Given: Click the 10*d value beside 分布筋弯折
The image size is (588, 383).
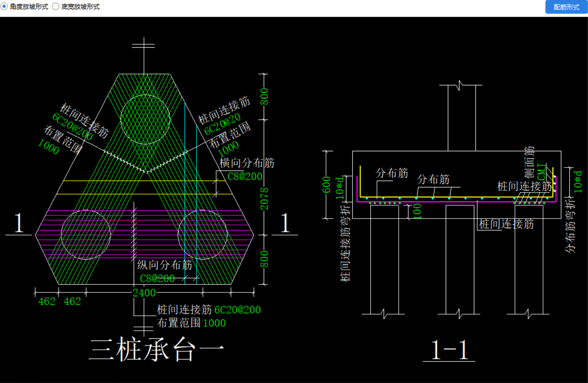Looking at the screenshot, I should click(x=578, y=182).
